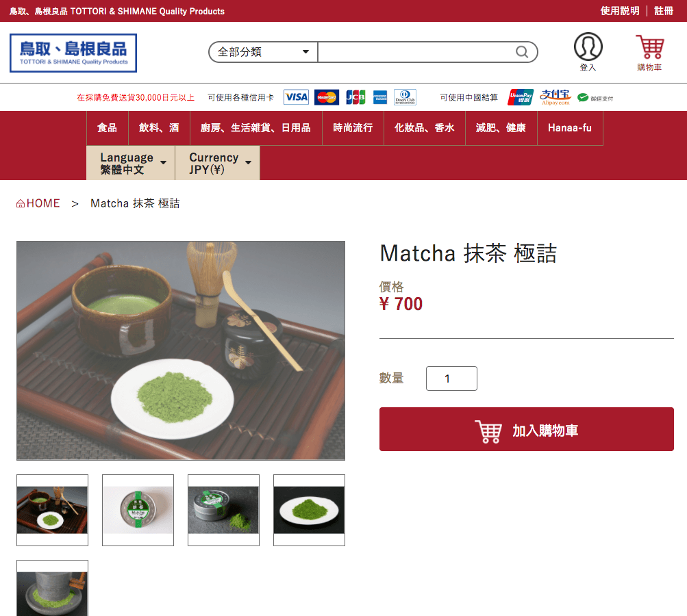Viewport: 687px width, 616px height.
Task: Click the JCB card logo
Action: click(355, 97)
